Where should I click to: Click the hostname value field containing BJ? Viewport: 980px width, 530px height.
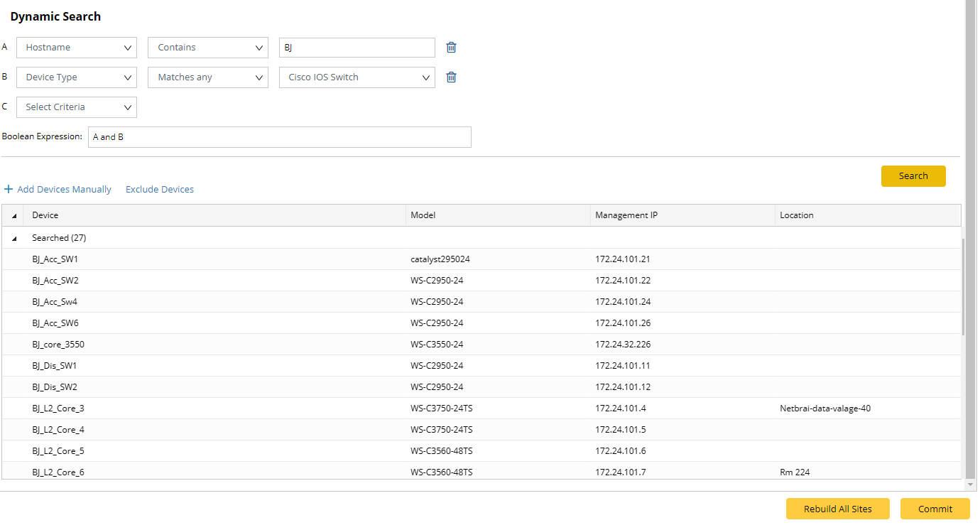click(357, 48)
